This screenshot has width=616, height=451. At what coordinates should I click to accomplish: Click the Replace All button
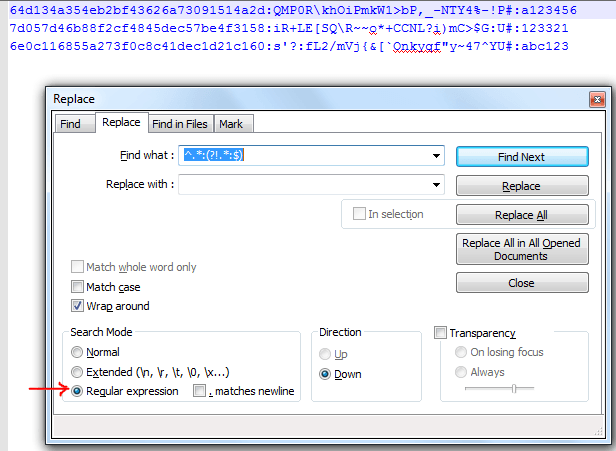click(520, 215)
